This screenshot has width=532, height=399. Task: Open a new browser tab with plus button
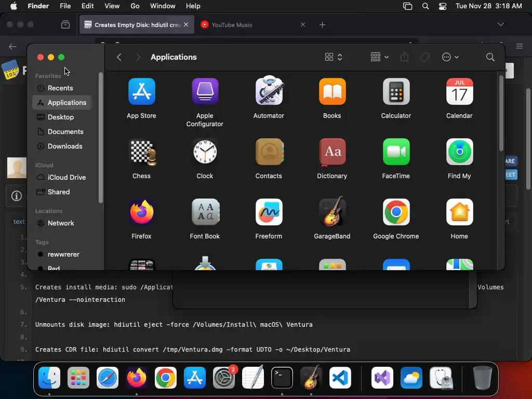322,25
